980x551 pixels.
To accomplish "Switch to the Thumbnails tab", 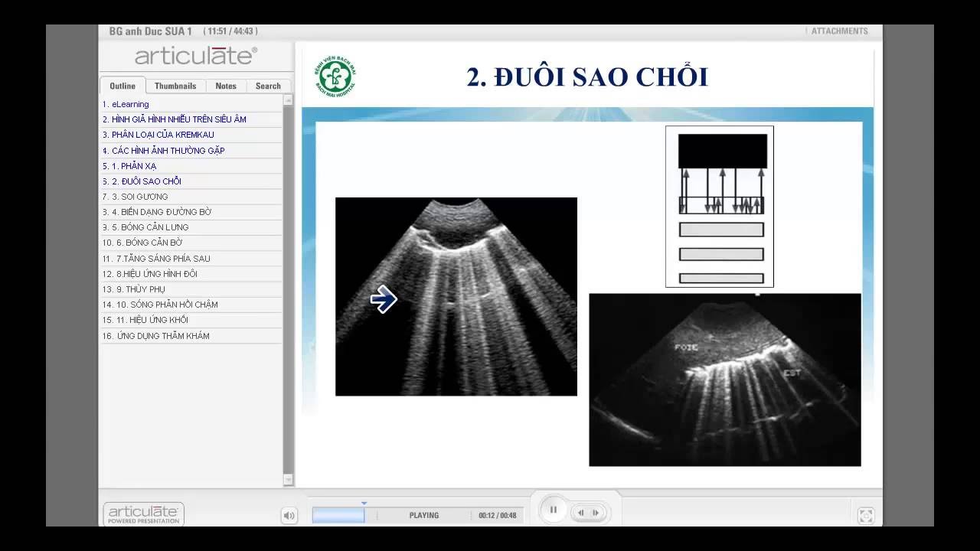I will (175, 86).
